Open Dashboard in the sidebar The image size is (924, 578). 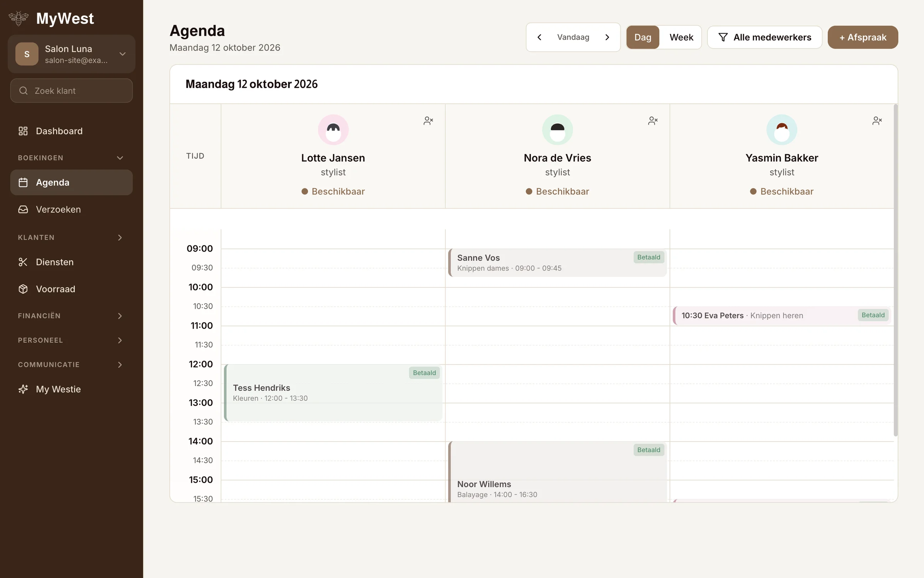[71, 131]
